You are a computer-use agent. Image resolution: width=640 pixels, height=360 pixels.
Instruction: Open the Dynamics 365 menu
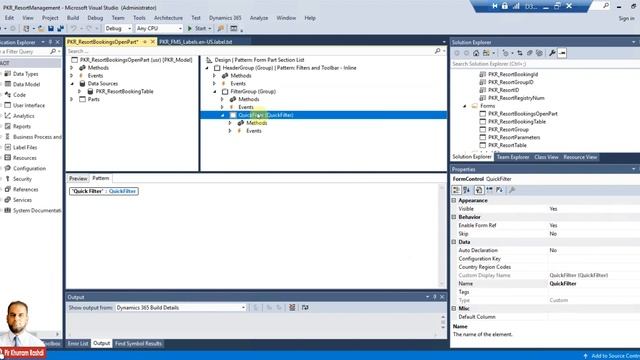click(x=225, y=18)
